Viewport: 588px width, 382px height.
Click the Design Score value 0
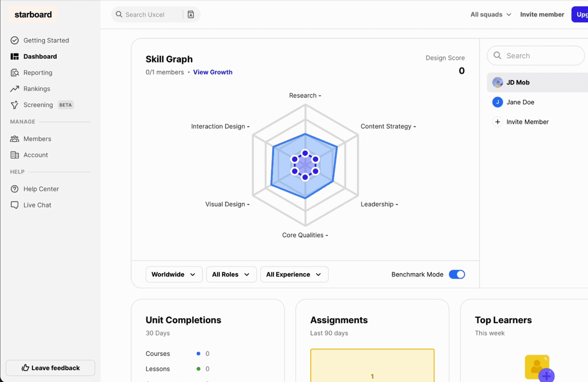pos(462,70)
